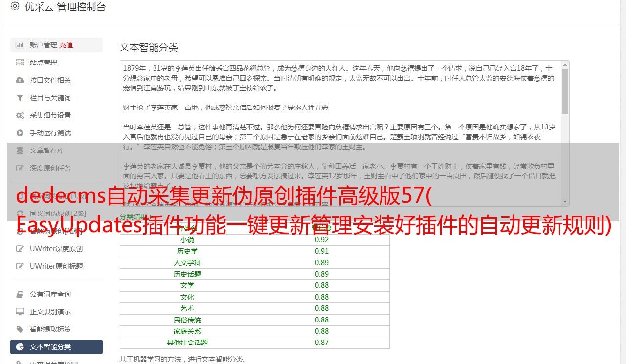The height and width of the screenshot is (364, 626).
Task: Click the 栏目与关键词 filter icon
Action: (x=20, y=98)
